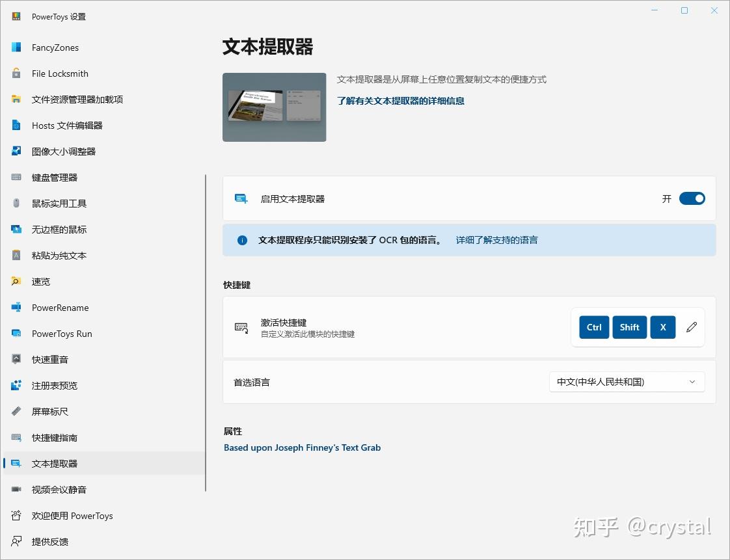Image resolution: width=730 pixels, height=560 pixels.
Task: Open 图像大小调整器 settings
Action: (62, 151)
